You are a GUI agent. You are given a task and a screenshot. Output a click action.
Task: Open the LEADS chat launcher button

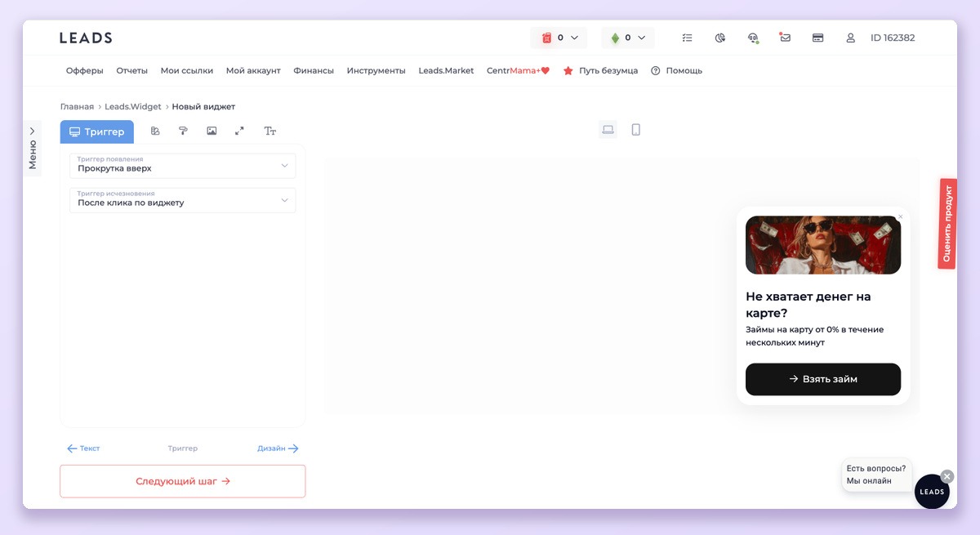(932, 492)
